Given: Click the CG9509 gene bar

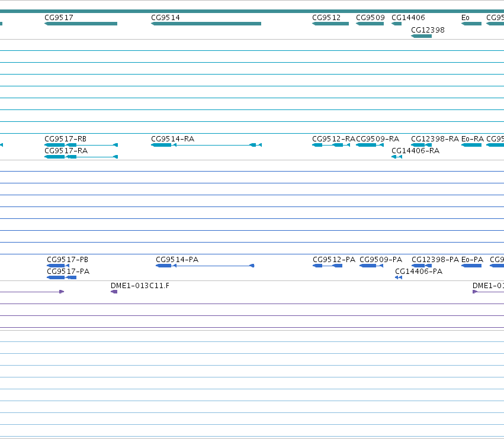Looking at the screenshot, I should tap(370, 24).
